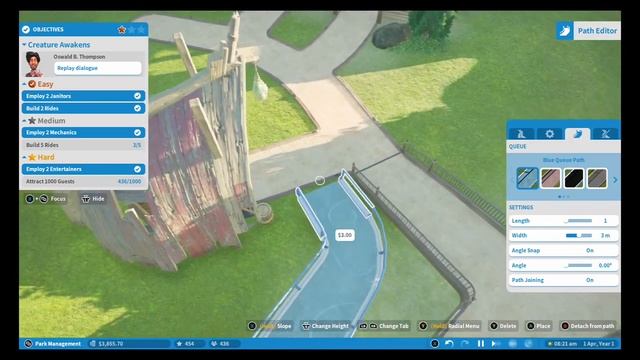
Task: Pause the game
Action: tap(481, 344)
